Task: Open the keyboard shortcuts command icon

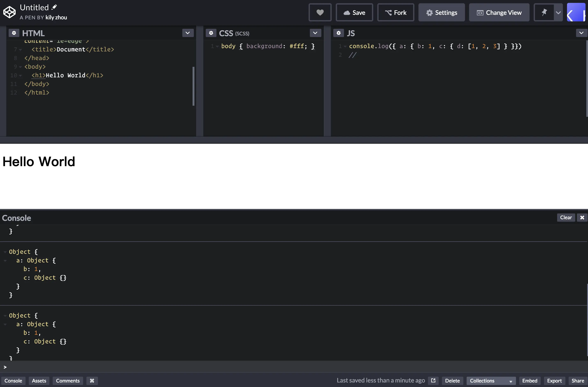Action: [x=92, y=381]
